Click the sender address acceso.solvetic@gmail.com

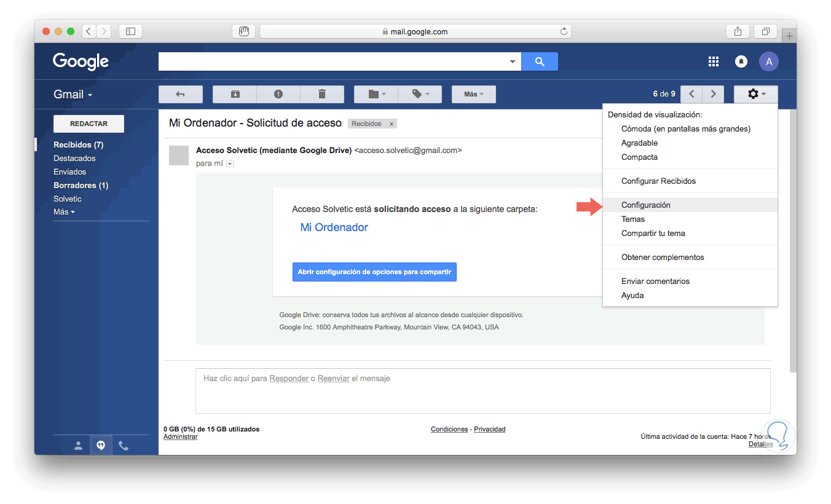[x=408, y=151]
